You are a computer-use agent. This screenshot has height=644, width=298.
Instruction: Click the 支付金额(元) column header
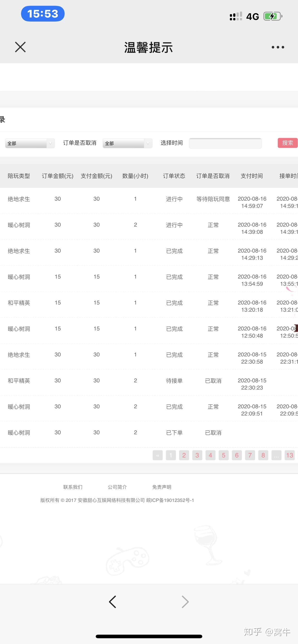(x=96, y=176)
